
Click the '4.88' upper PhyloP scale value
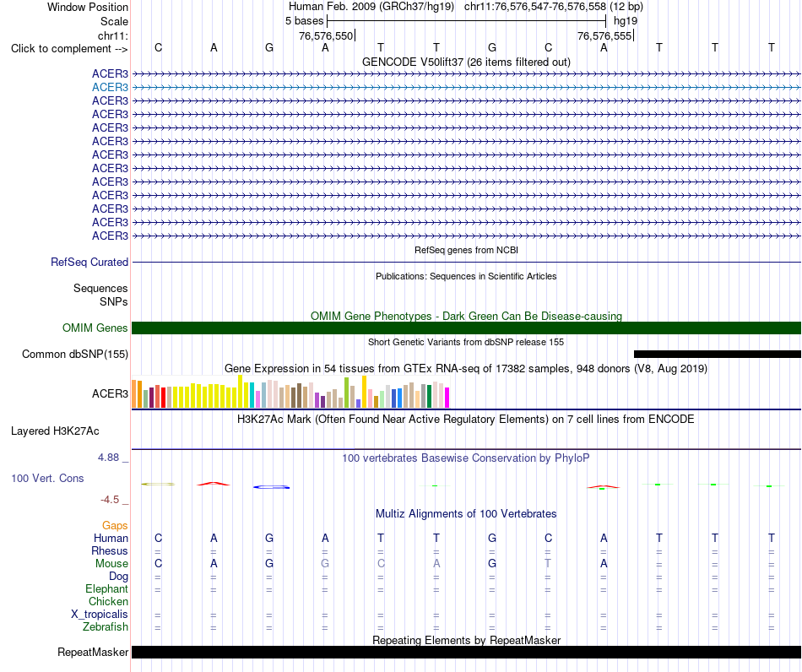pos(108,458)
